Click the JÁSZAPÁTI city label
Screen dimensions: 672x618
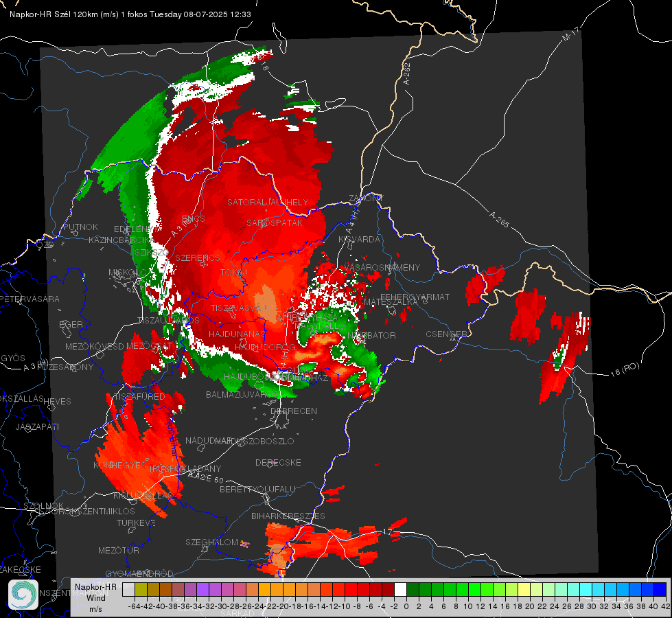37,426
